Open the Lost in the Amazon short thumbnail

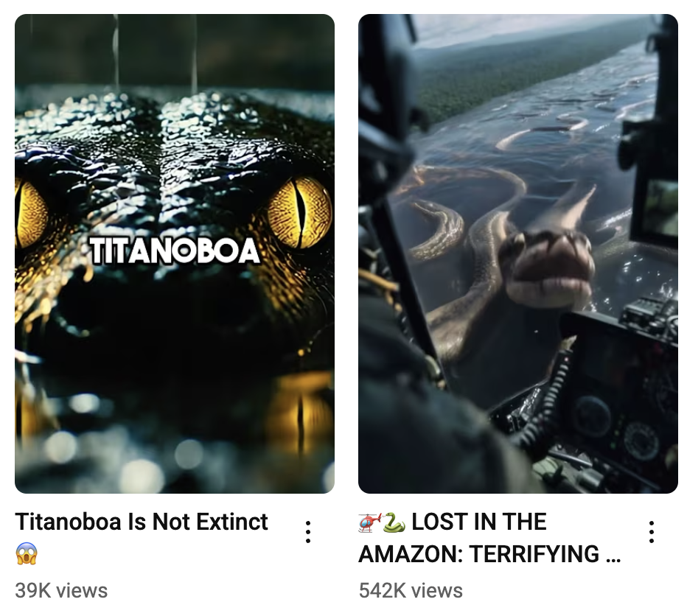click(518, 253)
